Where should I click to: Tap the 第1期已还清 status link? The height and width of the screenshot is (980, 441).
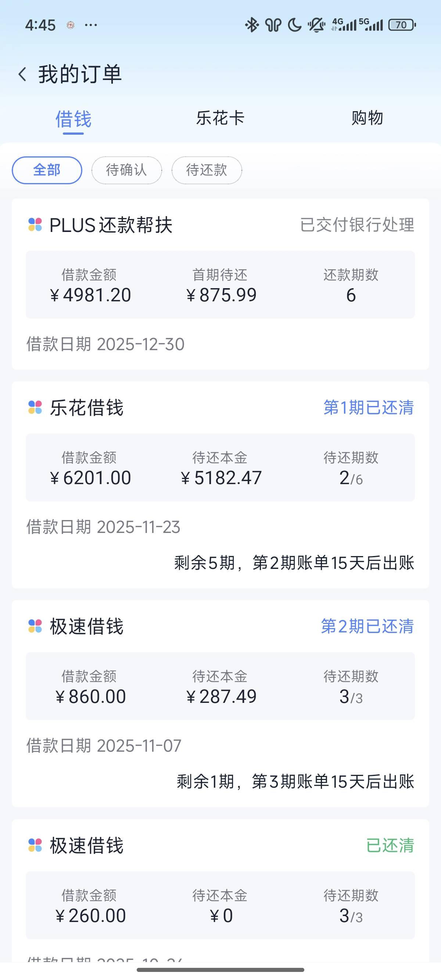click(x=368, y=407)
